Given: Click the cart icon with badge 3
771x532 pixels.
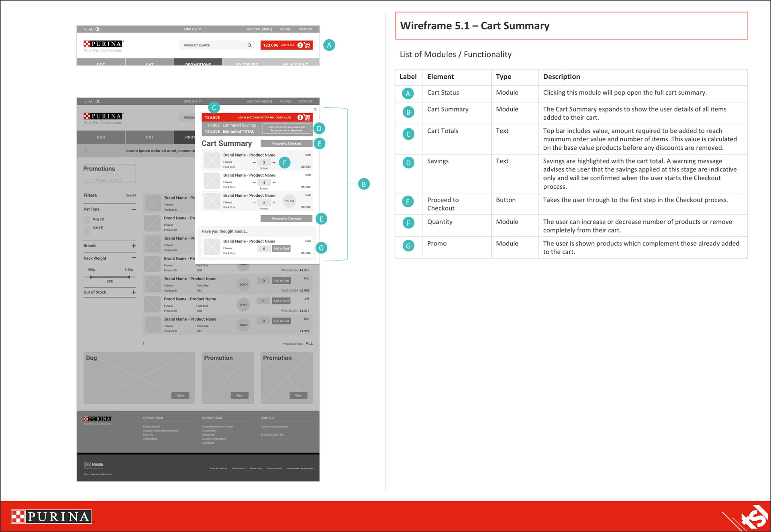Looking at the screenshot, I should click(x=307, y=117).
